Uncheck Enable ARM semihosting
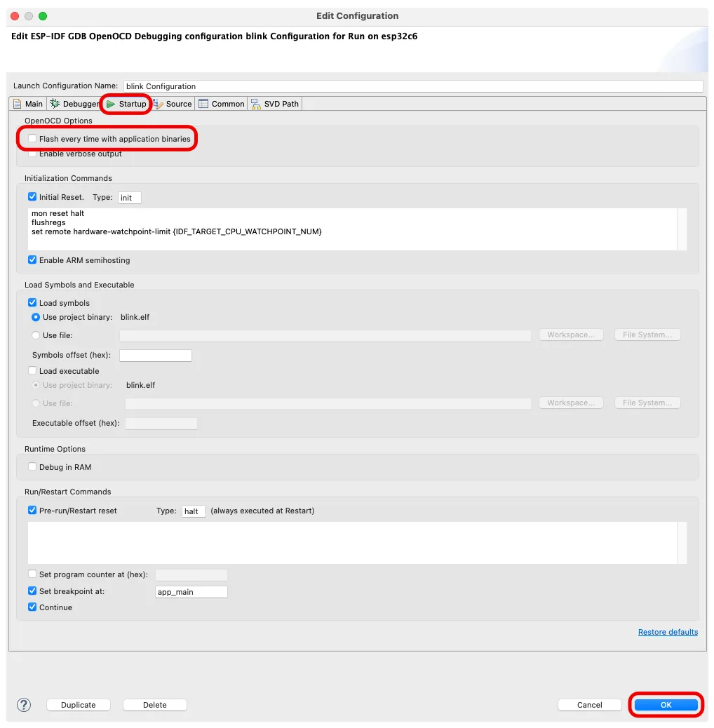Screen dimensions: 714x728 click(32, 260)
